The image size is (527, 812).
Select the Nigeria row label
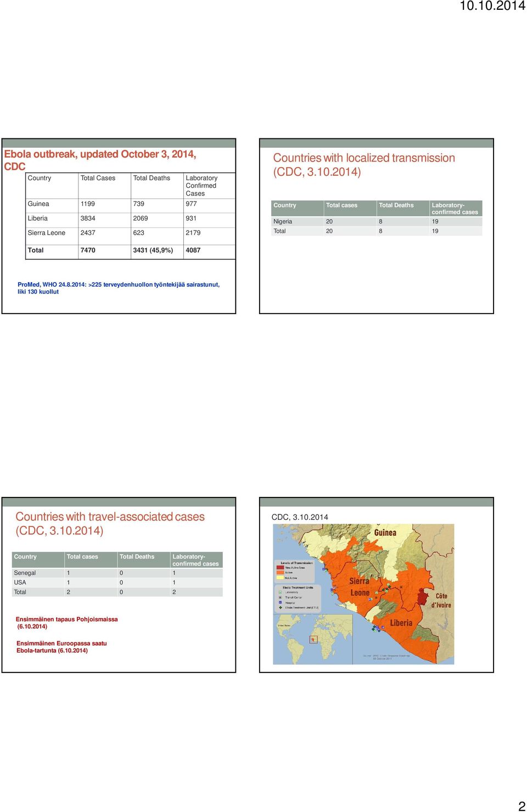(x=283, y=222)
